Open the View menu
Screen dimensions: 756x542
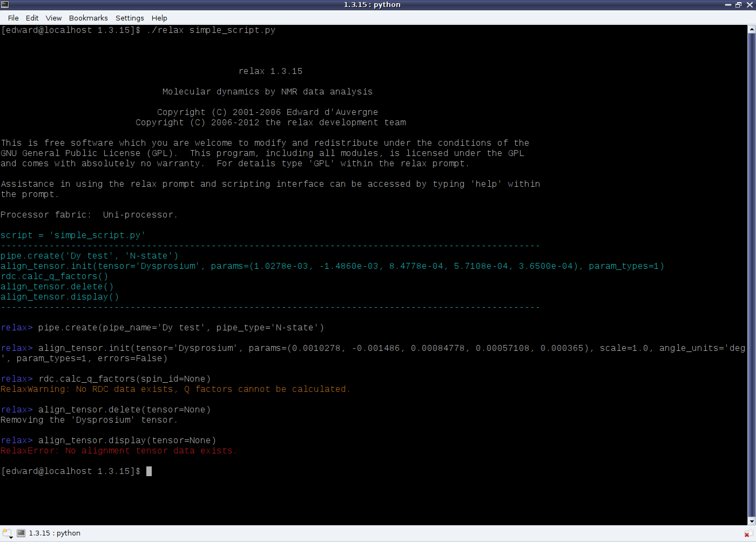pos(53,18)
